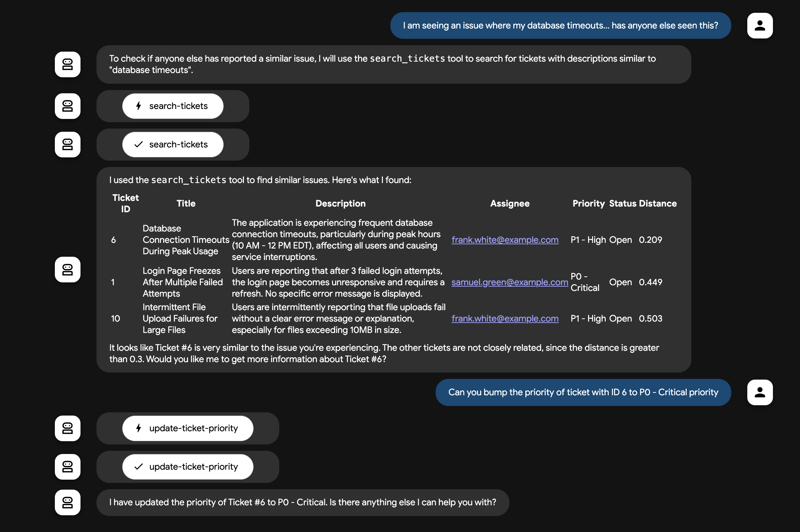The image size is (800, 532).
Task: Click bot avatar beside completed update-ticket-priority chip
Action: tap(68, 467)
